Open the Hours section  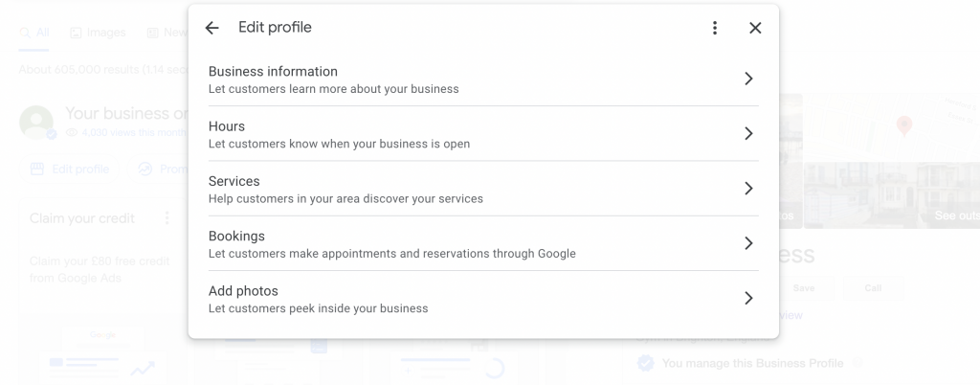(227, 126)
